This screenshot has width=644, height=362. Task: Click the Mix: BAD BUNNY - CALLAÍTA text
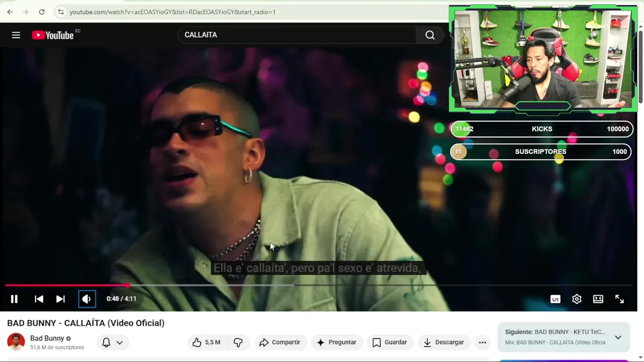[x=555, y=342]
